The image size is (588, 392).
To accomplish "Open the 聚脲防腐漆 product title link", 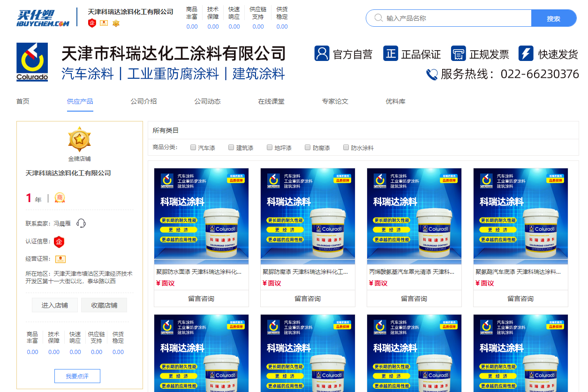I will 306,271.
